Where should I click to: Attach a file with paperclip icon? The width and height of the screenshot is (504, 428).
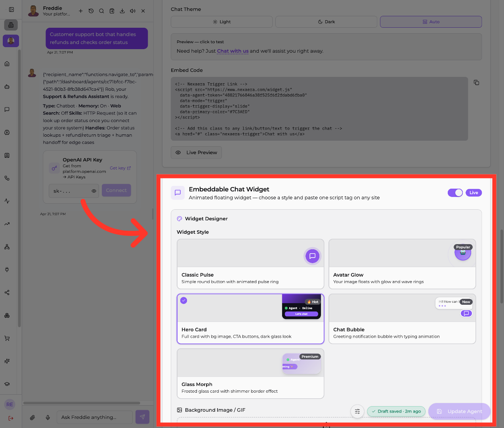32,417
